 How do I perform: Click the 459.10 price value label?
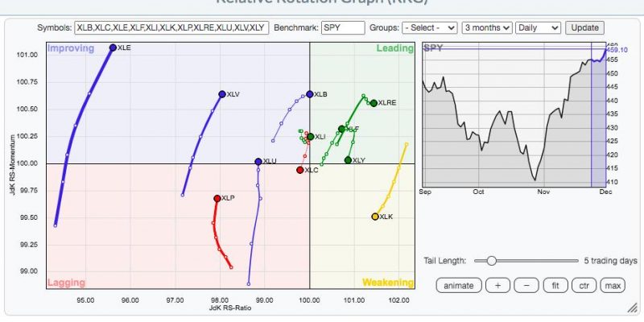tap(617, 50)
